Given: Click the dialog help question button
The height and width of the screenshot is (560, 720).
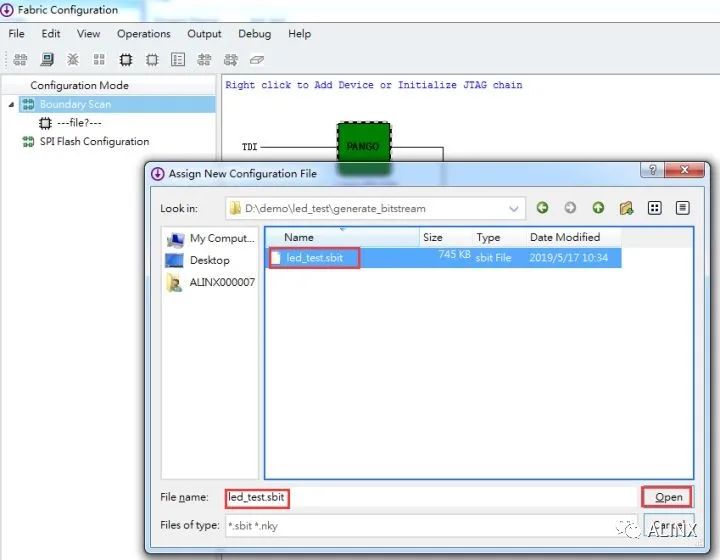Looking at the screenshot, I should pyautogui.click(x=652, y=170).
